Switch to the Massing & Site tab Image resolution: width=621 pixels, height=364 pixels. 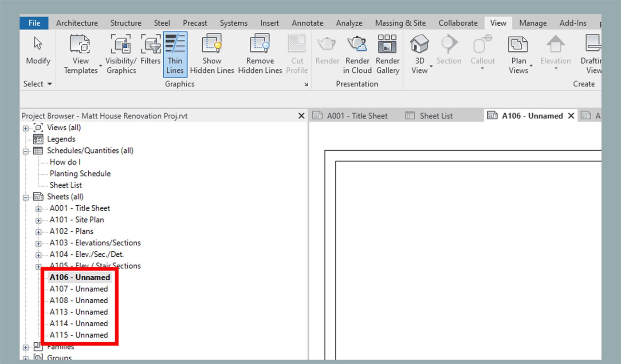400,23
